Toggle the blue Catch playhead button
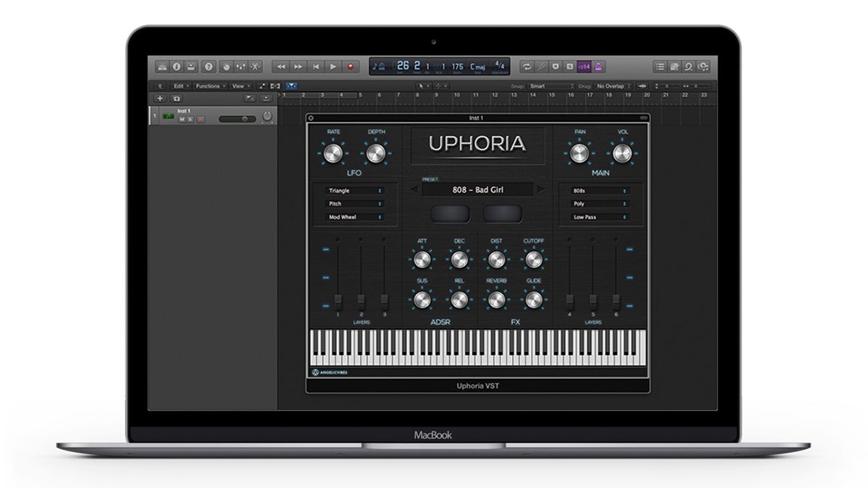The width and height of the screenshot is (868, 488). (292, 86)
